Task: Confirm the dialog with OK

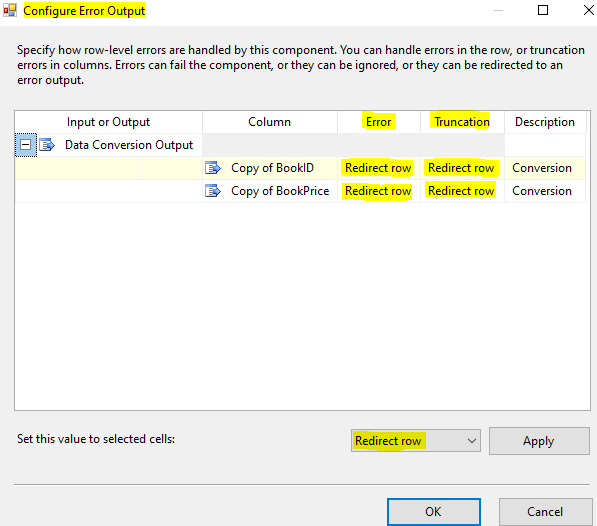Action: (x=434, y=512)
